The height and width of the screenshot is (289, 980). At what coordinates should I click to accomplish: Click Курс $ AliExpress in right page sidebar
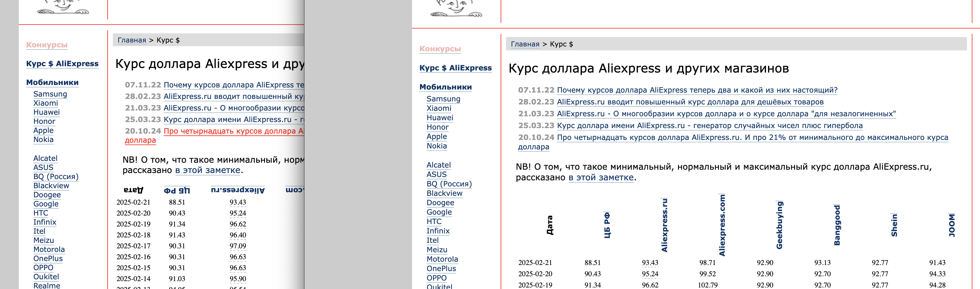coord(455,68)
